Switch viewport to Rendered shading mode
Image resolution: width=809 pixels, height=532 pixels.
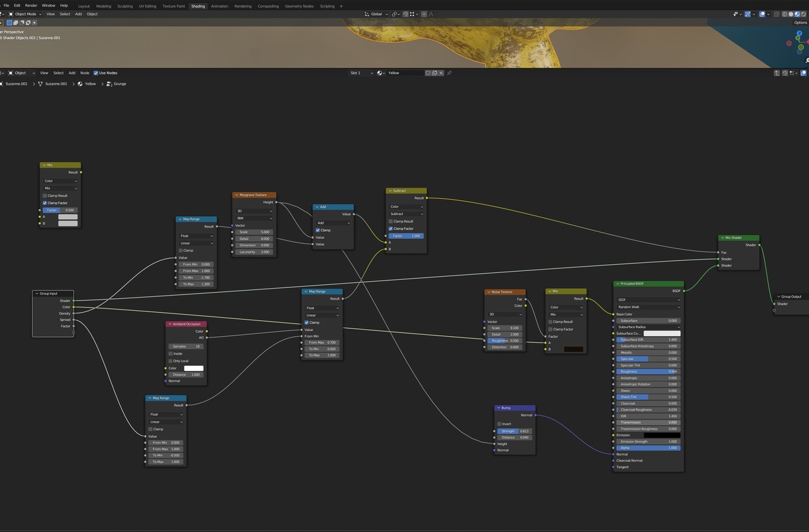click(803, 14)
